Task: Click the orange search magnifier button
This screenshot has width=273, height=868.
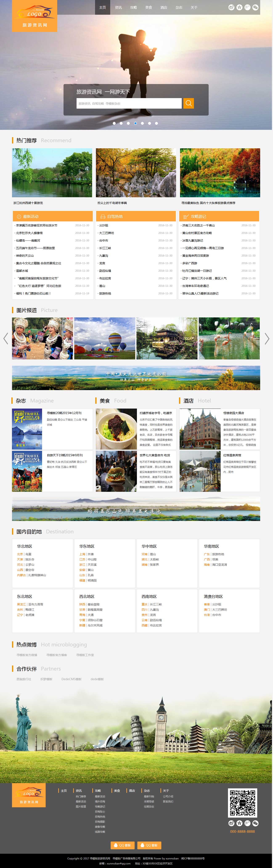Action: (188, 103)
